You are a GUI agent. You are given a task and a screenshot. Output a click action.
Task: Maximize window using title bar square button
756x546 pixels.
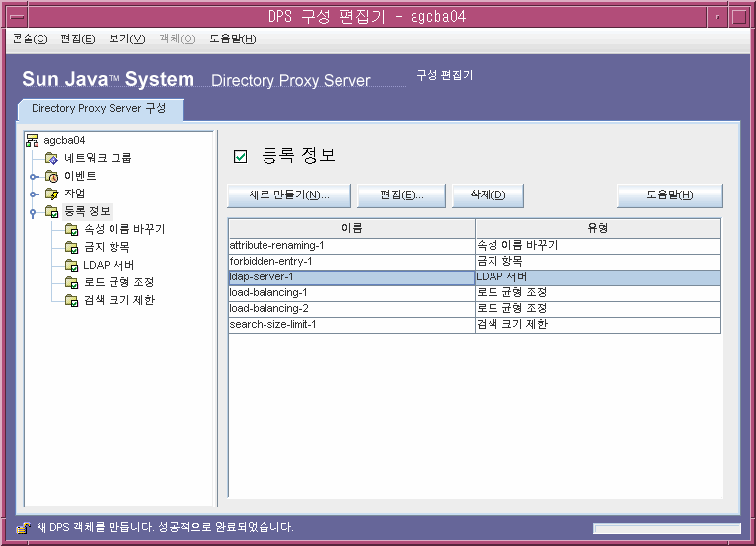tap(739, 17)
